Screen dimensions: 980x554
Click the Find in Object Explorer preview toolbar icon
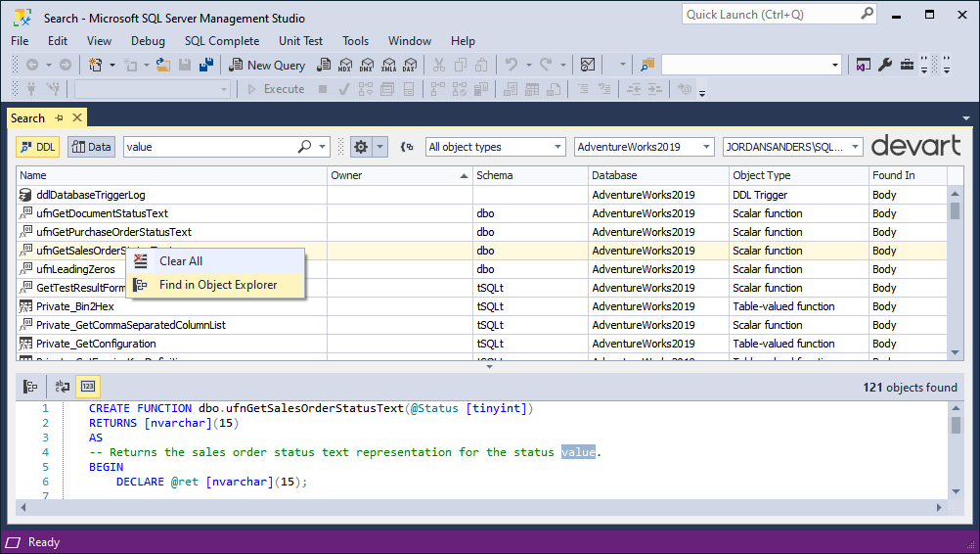[x=30, y=387]
